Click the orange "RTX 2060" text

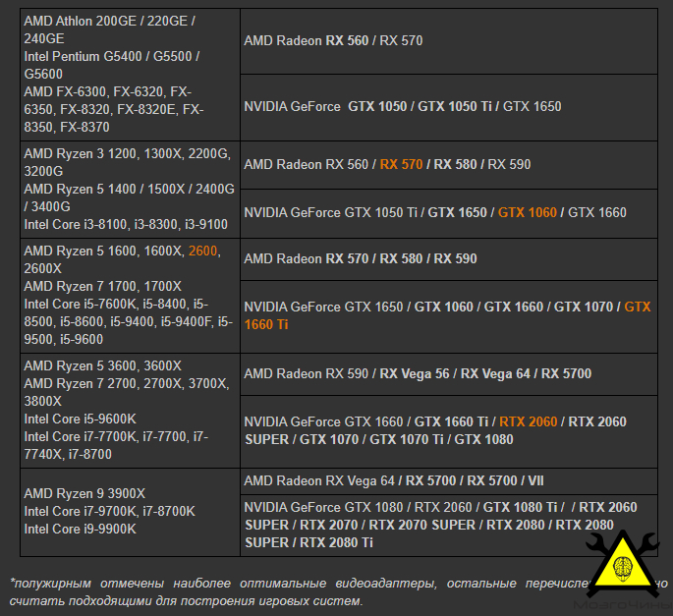[x=528, y=422]
